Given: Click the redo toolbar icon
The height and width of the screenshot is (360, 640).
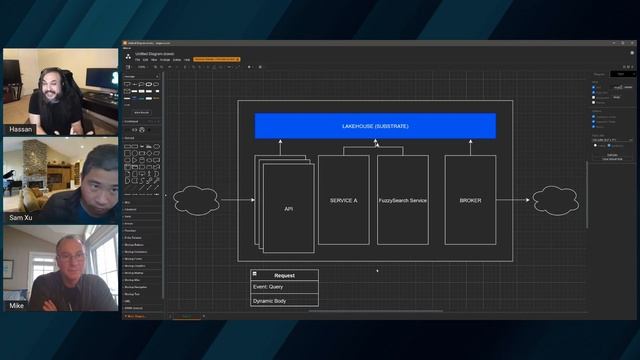Looking at the screenshot, I should (177, 67).
